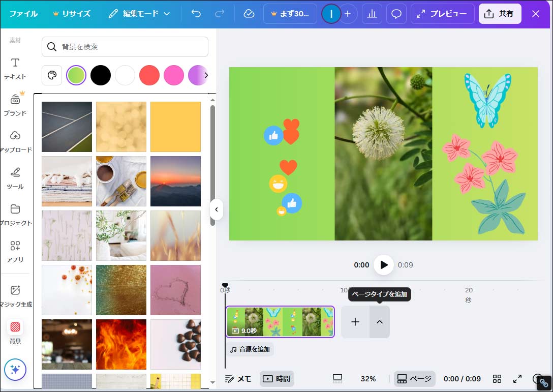Image resolution: width=553 pixels, height=392 pixels.
Task: Choose the chocolate hearts background thumbnail
Action: coord(175,344)
